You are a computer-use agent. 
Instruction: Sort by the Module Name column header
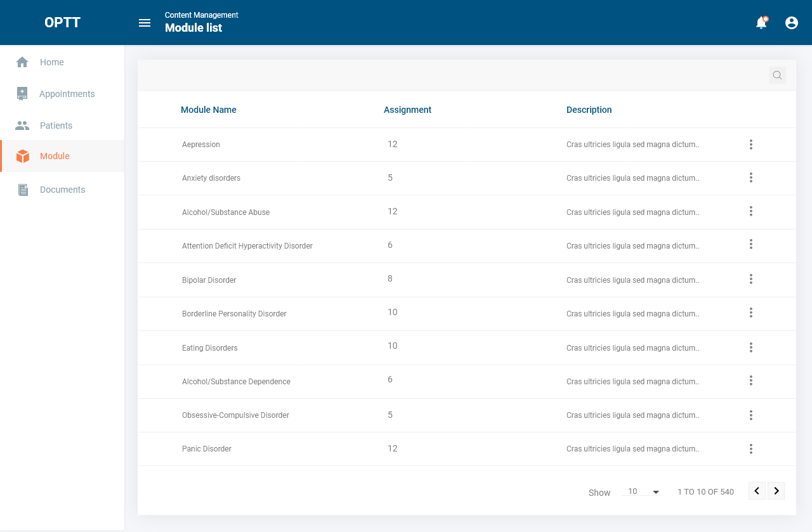click(x=208, y=110)
